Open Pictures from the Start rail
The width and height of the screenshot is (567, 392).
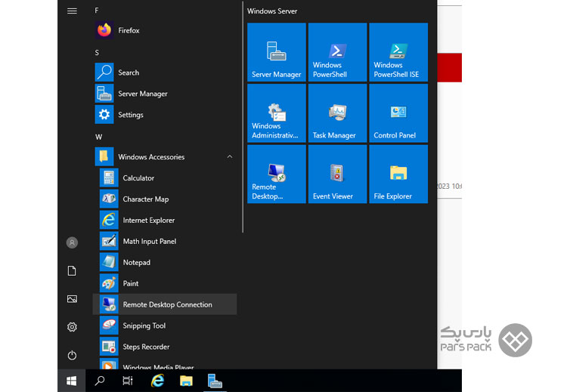[x=72, y=299]
